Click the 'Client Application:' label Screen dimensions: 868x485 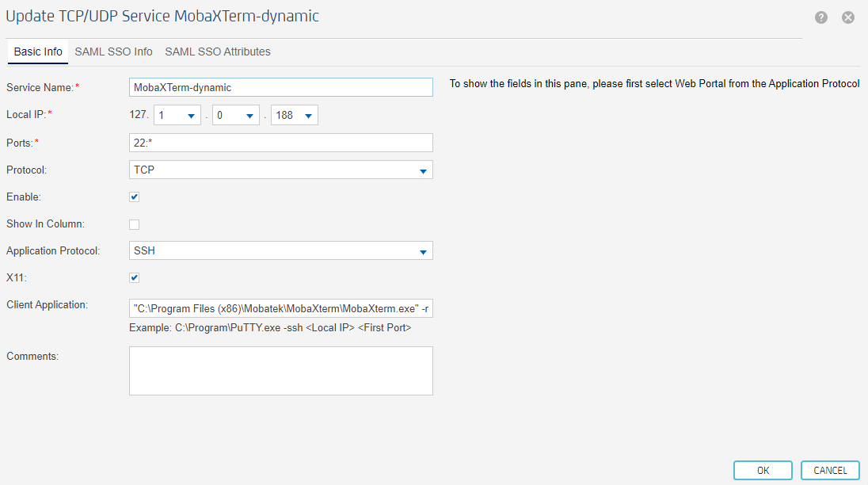click(x=47, y=305)
